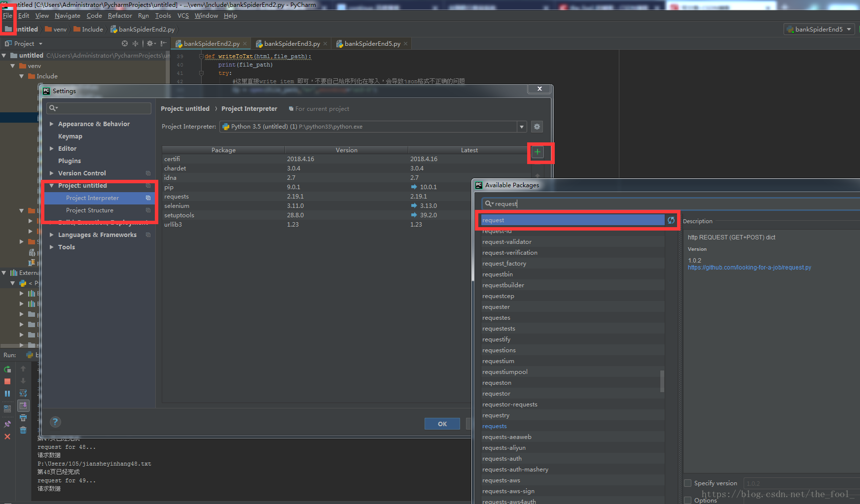Select Keymap in settings list

(70, 136)
